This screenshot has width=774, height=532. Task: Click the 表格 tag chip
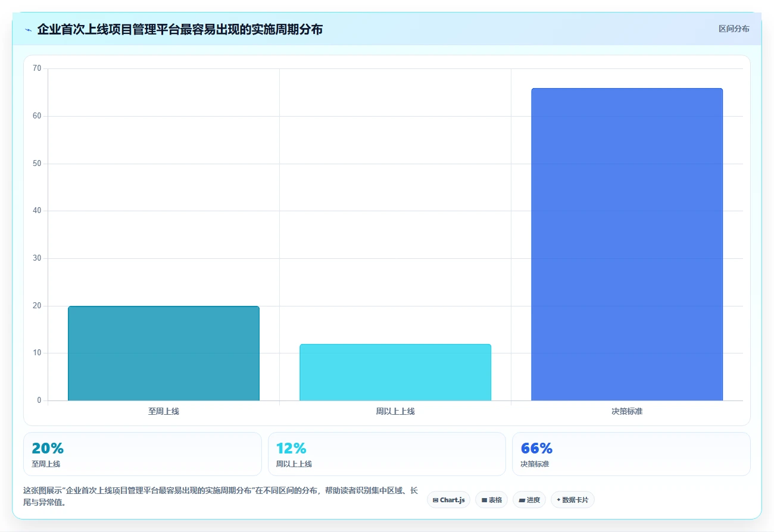click(491, 500)
